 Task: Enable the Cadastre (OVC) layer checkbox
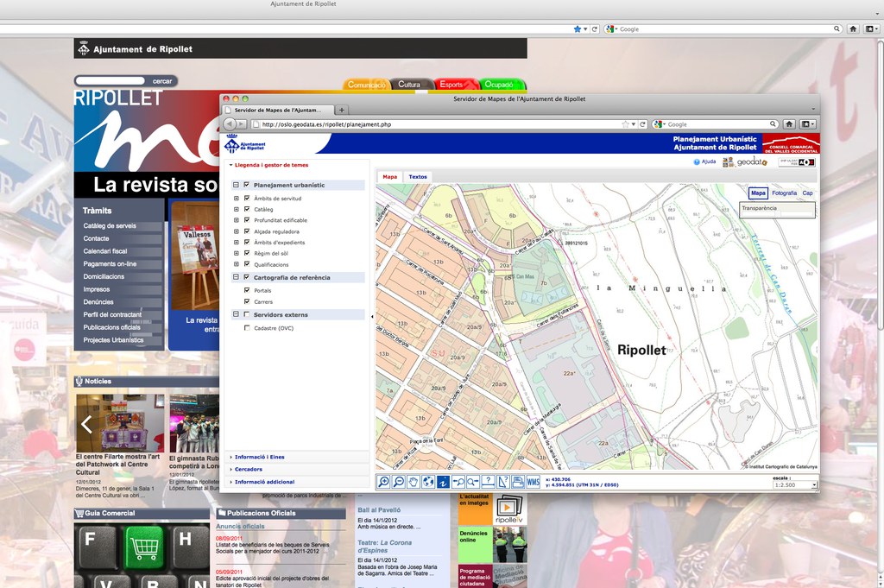pyautogui.click(x=247, y=328)
